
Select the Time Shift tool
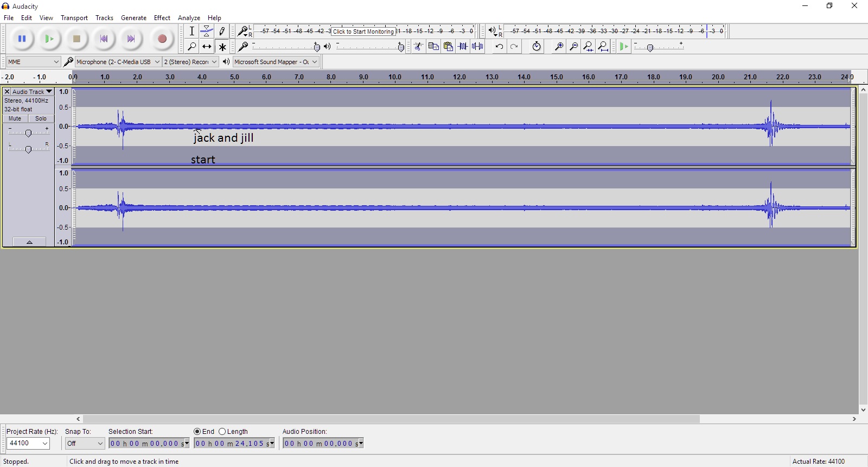coord(207,47)
